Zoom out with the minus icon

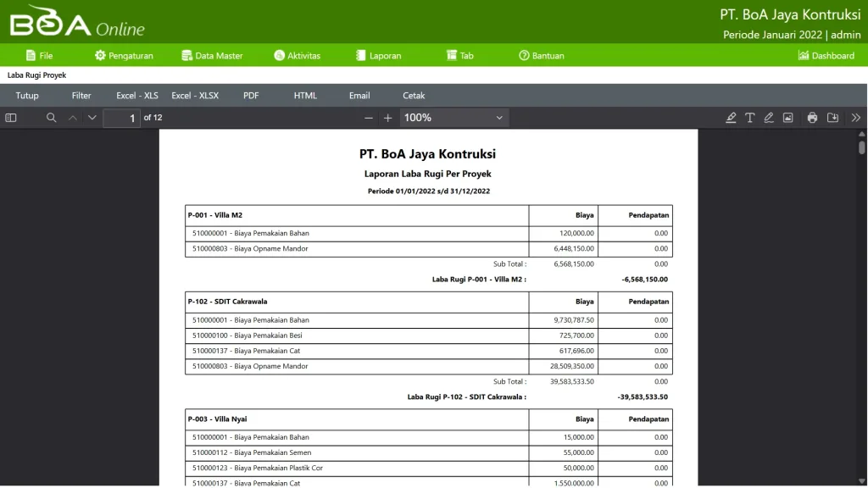[369, 118]
